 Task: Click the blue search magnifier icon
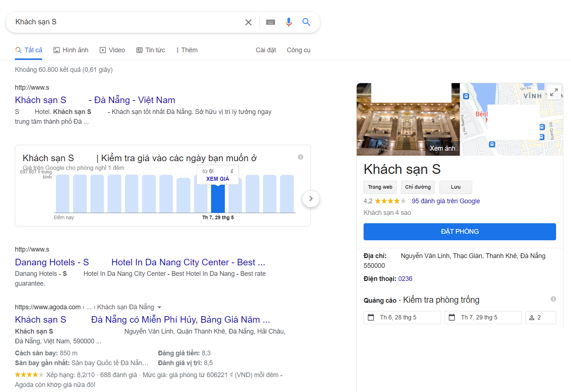click(x=306, y=22)
